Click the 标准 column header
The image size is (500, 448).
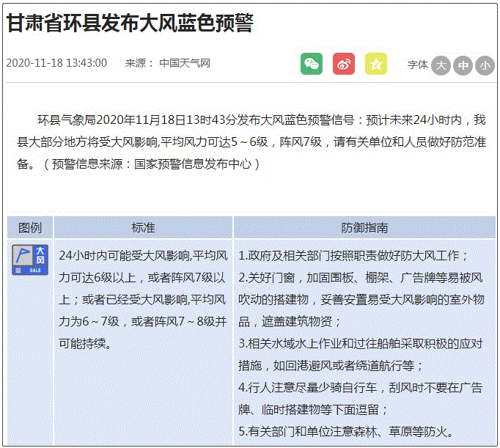pos(143,227)
